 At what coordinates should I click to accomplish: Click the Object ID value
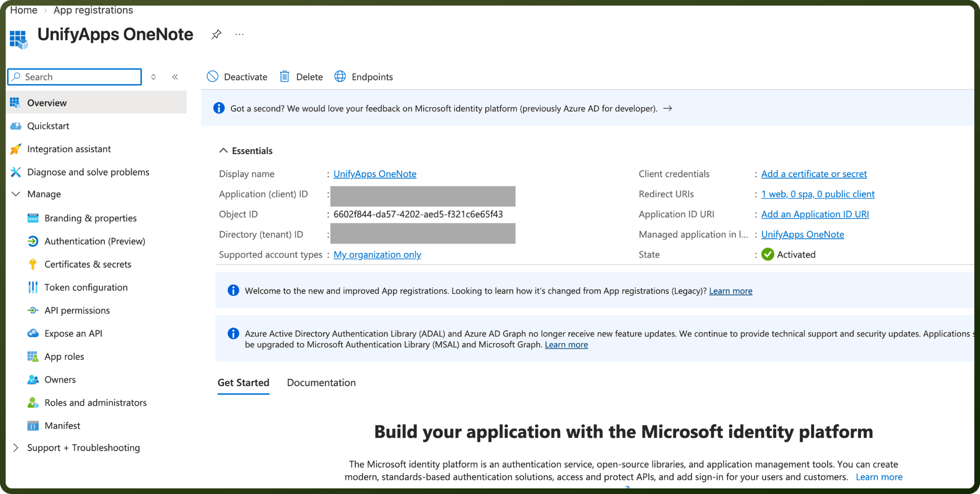point(418,214)
